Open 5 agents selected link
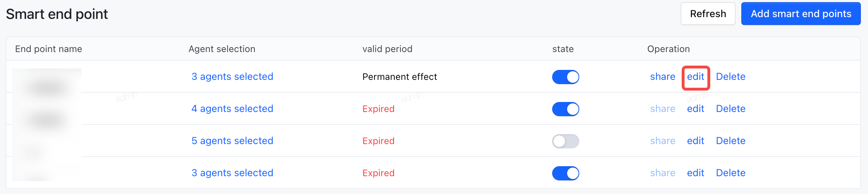 pyautogui.click(x=232, y=141)
